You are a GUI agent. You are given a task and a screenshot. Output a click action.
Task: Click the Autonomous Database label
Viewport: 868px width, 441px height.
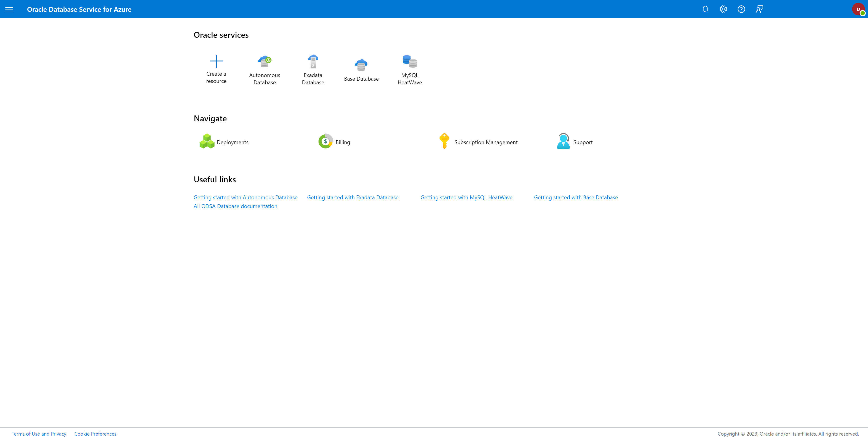tap(264, 79)
